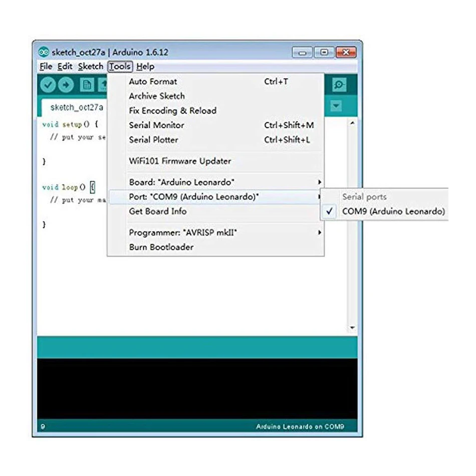The image size is (476, 476).
Task: Open the Sketch menu
Action: coord(91,67)
